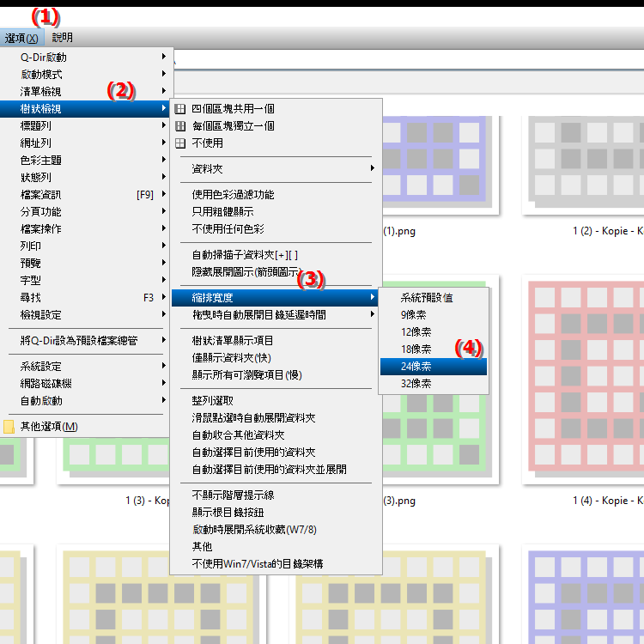The height and width of the screenshot is (644, 644).
Task: Select 32像素 indent width option
Action: pos(416,384)
